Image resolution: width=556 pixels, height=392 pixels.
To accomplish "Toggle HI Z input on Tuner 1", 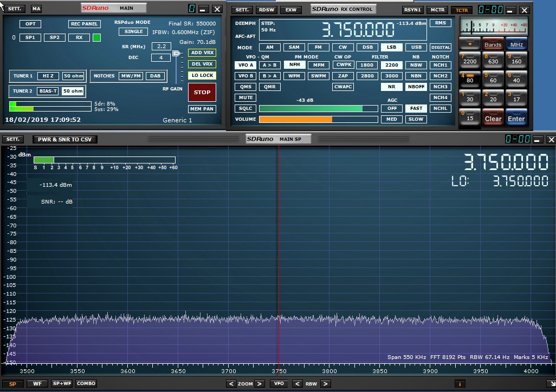I will [x=48, y=76].
